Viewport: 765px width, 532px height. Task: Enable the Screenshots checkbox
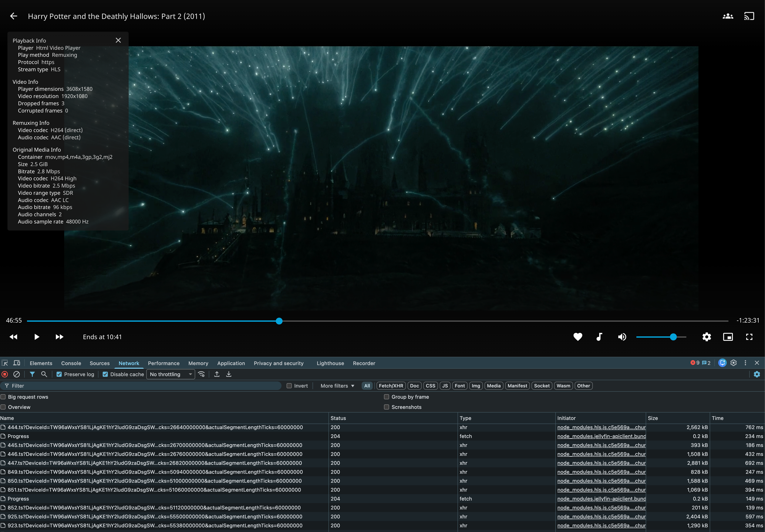coord(387,407)
